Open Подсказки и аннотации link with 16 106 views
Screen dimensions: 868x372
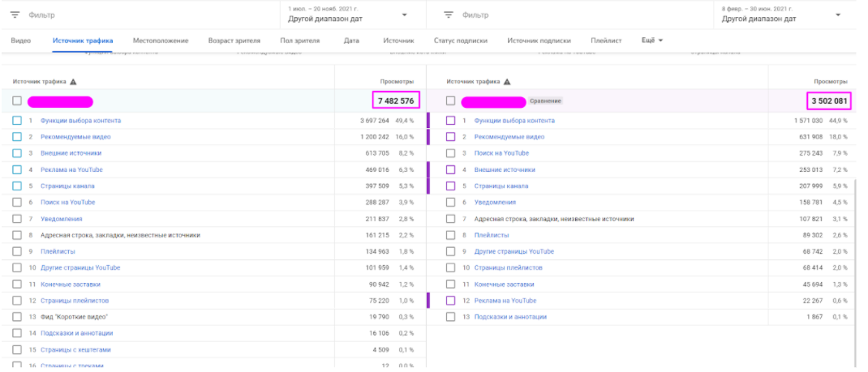[77, 333]
